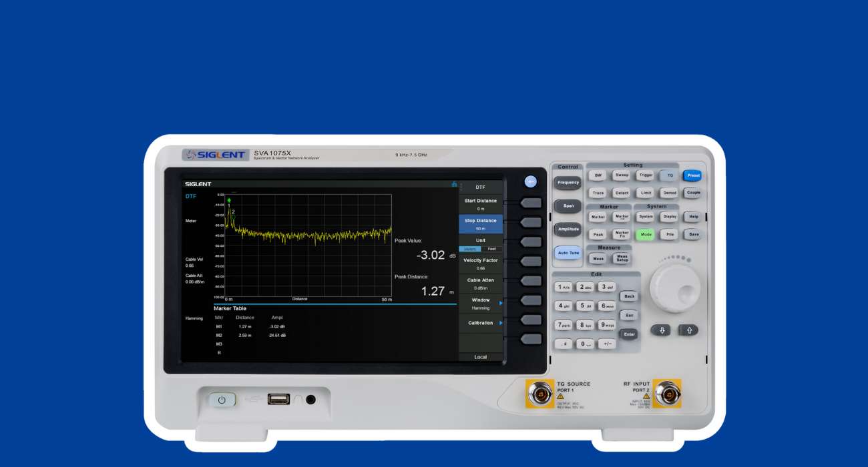Screen dimensions: 868x467
Task: Tap the DTF menu title
Action: point(481,187)
